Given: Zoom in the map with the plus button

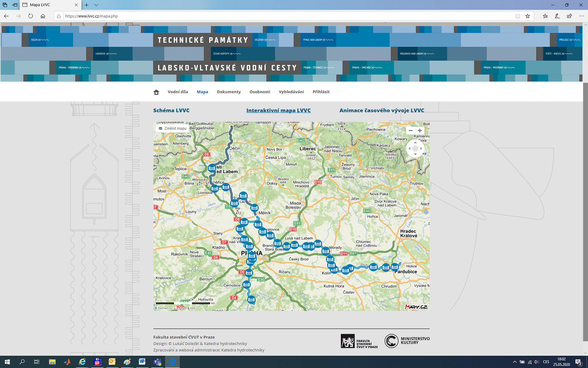Looking at the screenshot, I should [420, 131].
